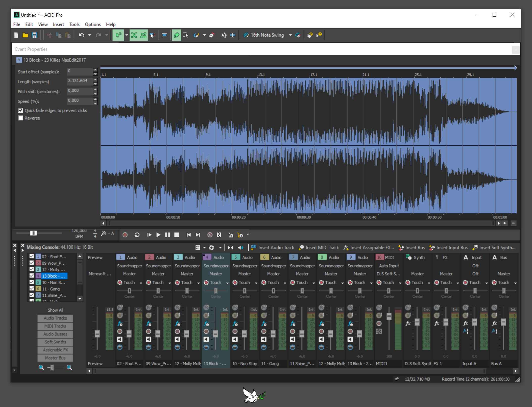Enable the Reverse checkbox
The width and height of the screenshot is (532, 407).
click(21, 118)
